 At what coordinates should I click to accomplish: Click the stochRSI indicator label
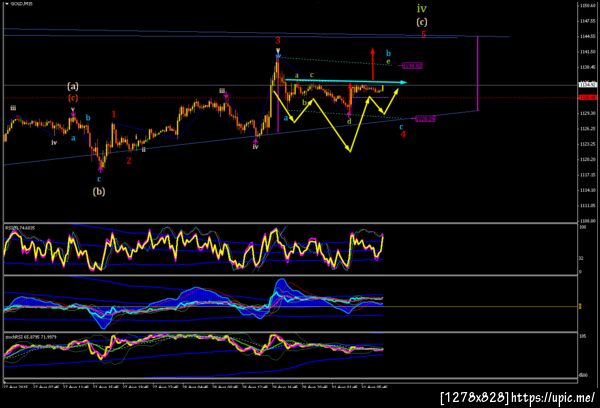click(x=31, y=337)
